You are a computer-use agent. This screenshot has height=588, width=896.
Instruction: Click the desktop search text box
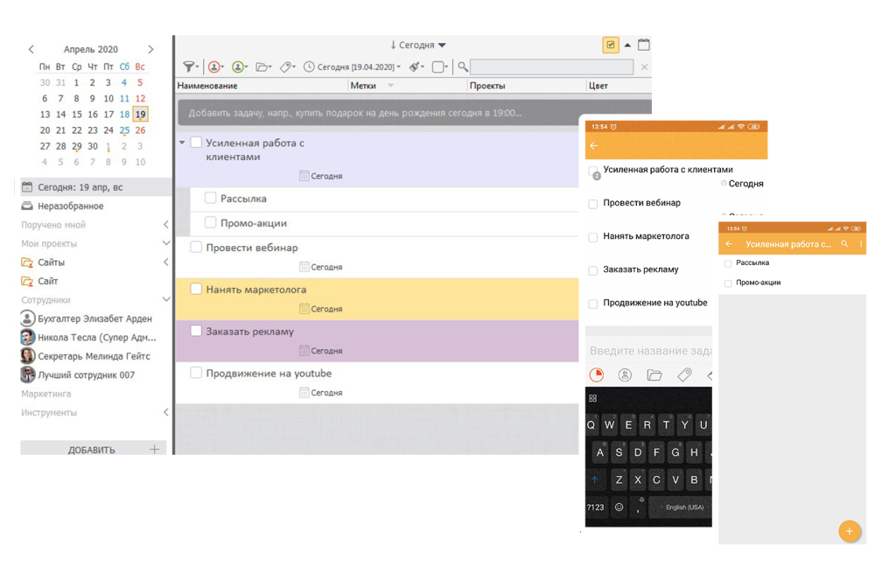(x=551, y=66)
